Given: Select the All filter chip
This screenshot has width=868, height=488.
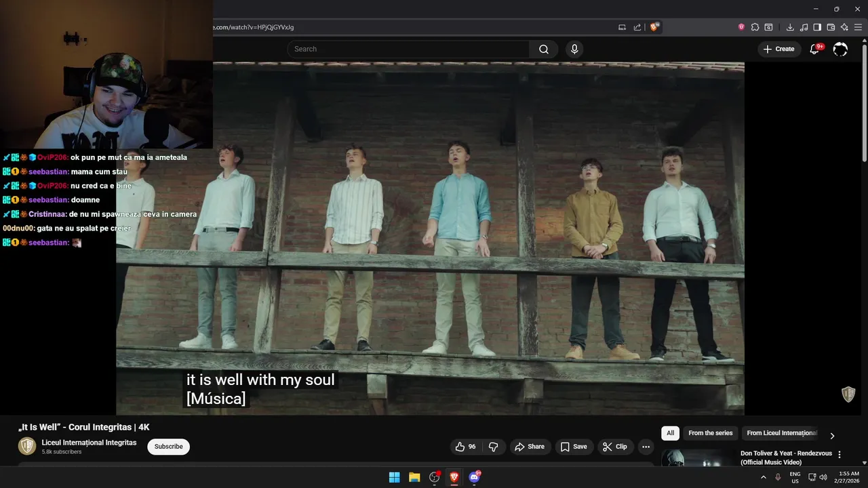Looking at the screenshot, I should (x=670, y=433).
